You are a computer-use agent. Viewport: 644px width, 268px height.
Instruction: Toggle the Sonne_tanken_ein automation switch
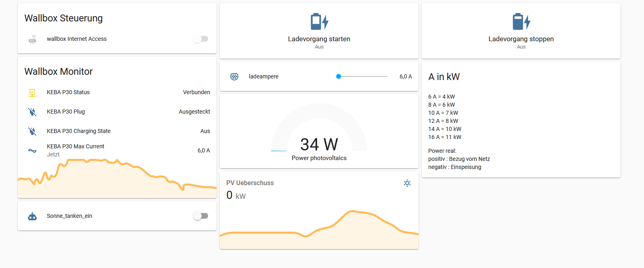[201, 216]
